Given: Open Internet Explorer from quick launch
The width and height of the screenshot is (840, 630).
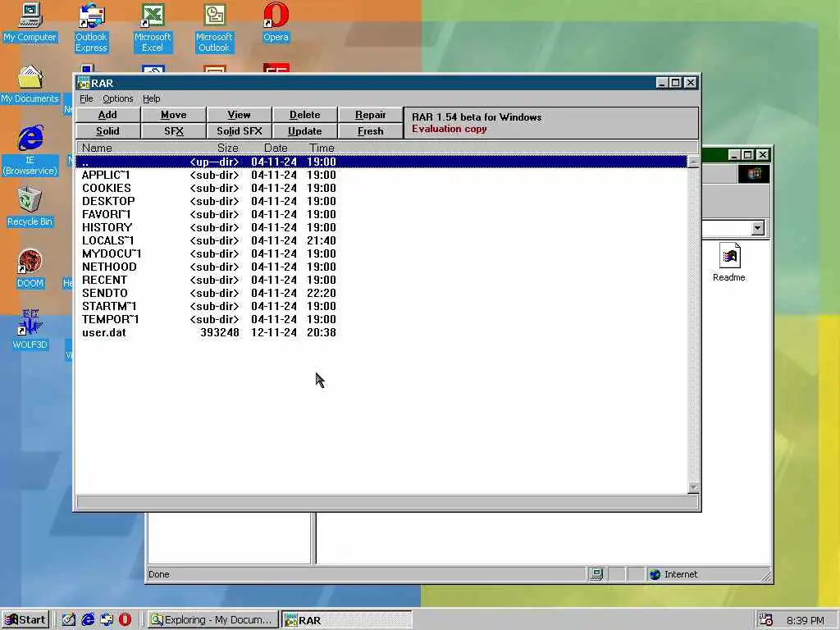Looking at the screenshot, I should click(88, 620).
